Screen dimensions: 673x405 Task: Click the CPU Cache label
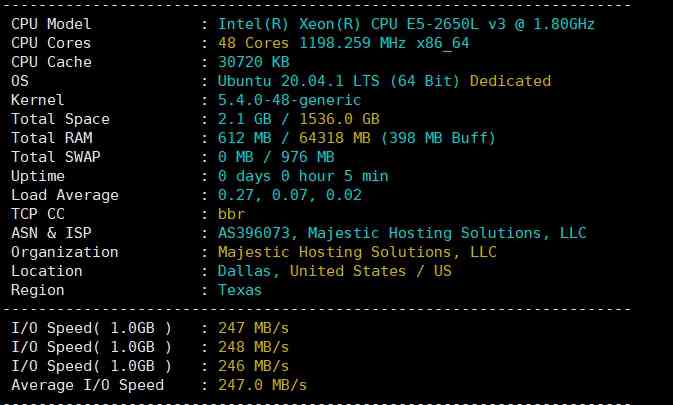point(51,62)
